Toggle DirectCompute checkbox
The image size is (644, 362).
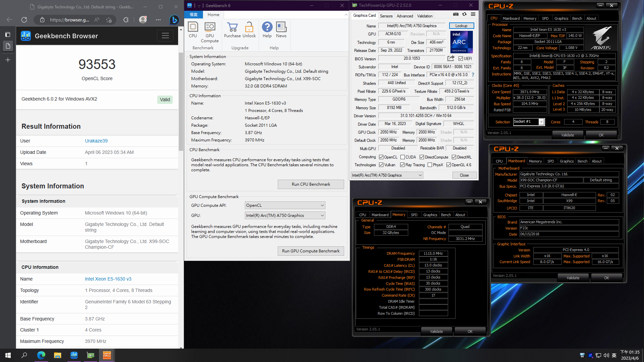click(422, 157)
